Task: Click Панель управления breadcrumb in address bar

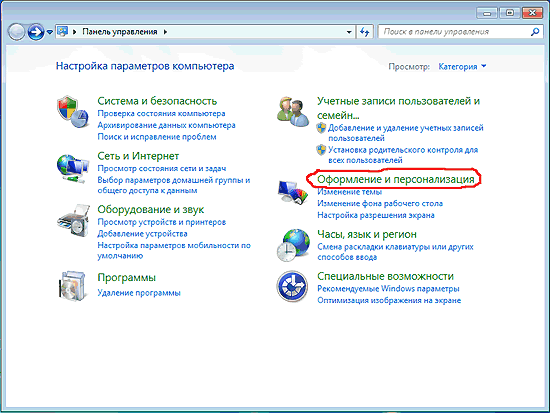Action: (120, 32)
